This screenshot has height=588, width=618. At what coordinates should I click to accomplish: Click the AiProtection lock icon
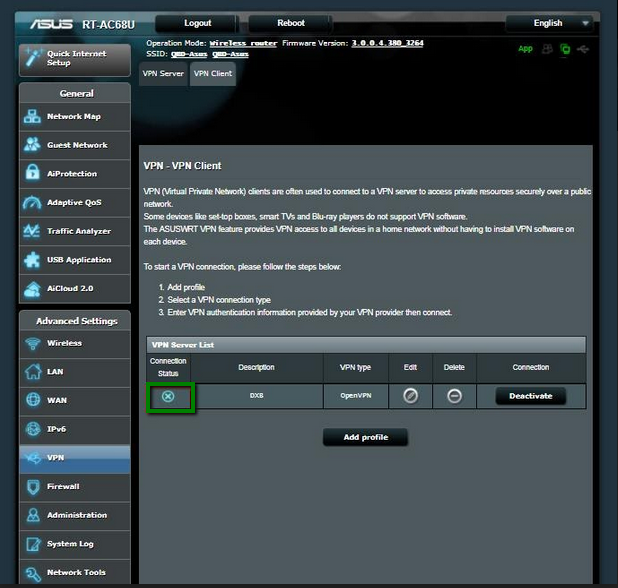tap(32, 173)
